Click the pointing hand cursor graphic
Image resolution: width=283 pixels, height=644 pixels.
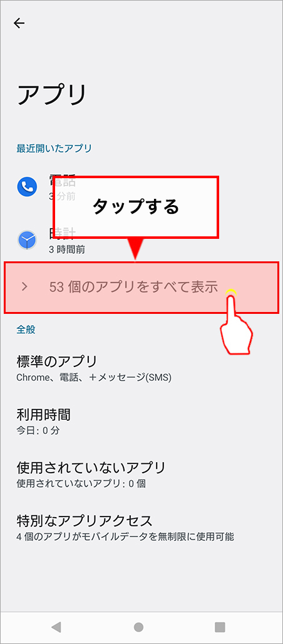[235, 321]
